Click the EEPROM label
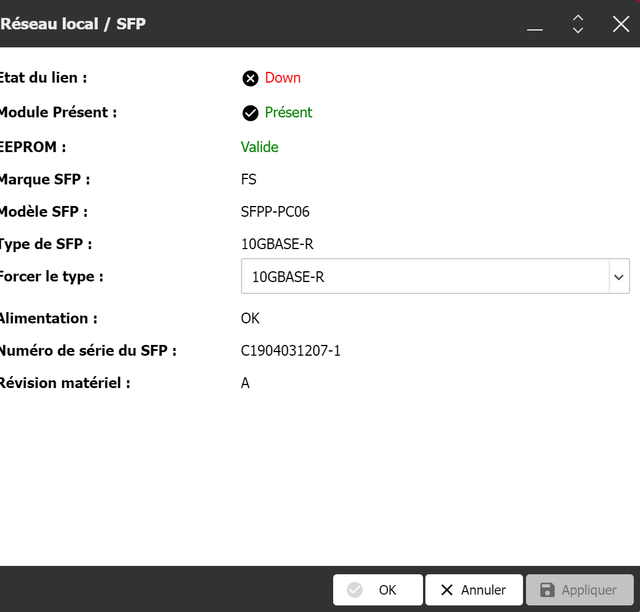This screenshot has height=612, width=640. click(33, 147)
